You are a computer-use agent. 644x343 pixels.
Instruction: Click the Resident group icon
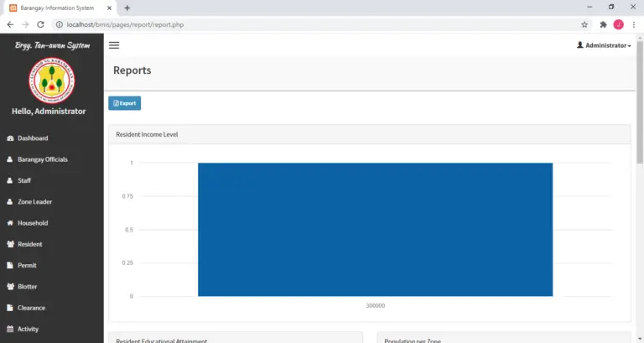pos(11,244)
